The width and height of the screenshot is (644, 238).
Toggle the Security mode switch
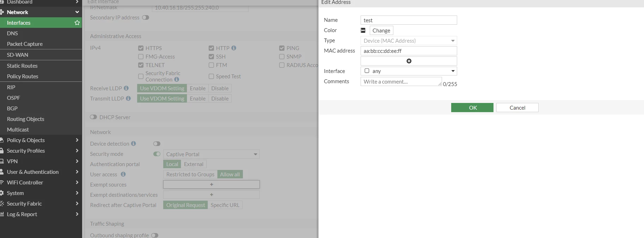[x=157, y=154]
